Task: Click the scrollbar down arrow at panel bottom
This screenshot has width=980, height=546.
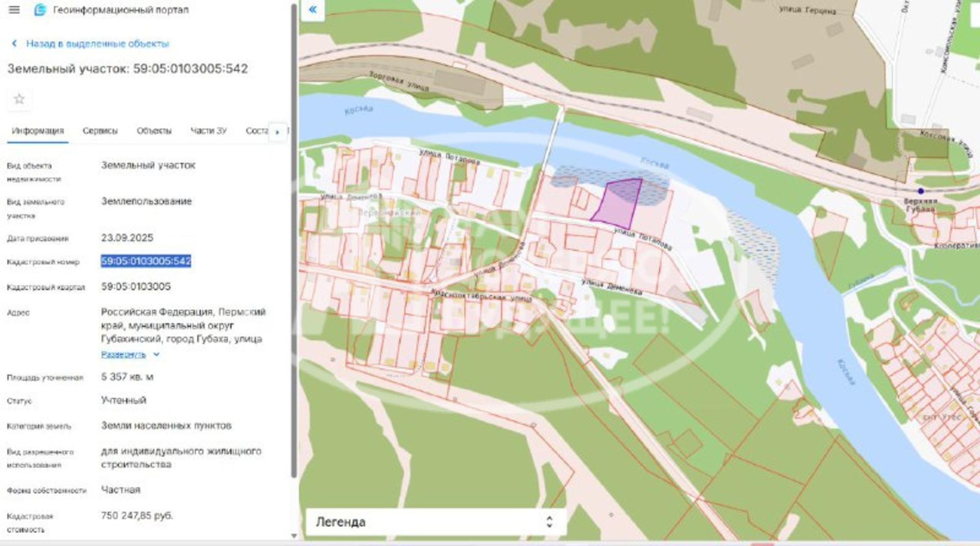Action: pyautogui.click(x=294, y=536)
